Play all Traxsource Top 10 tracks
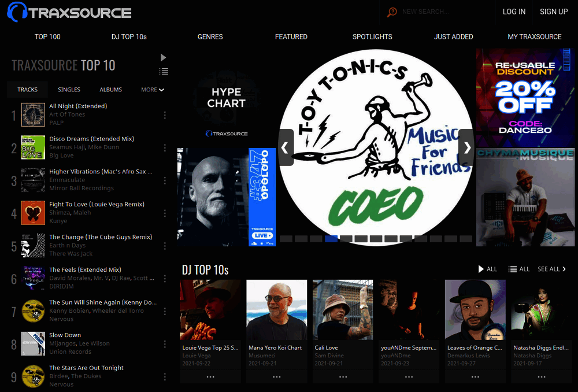Image resolution: width=578 pixels, height=392 pixels. tap(163, 57)
